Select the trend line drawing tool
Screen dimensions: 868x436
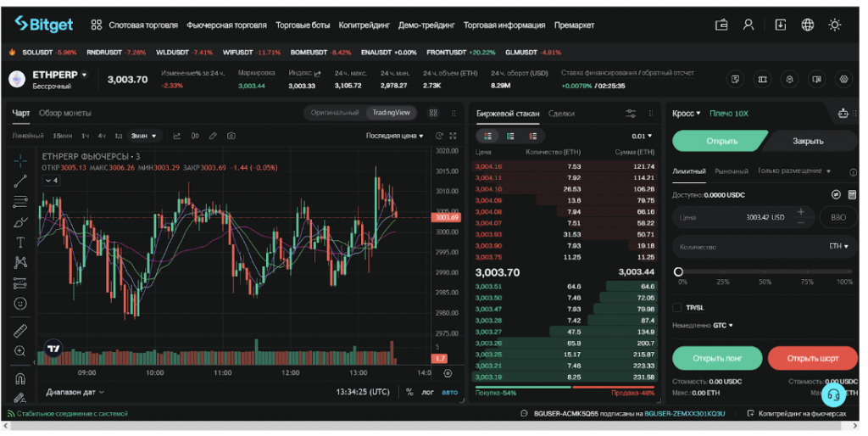coord(20,181)
